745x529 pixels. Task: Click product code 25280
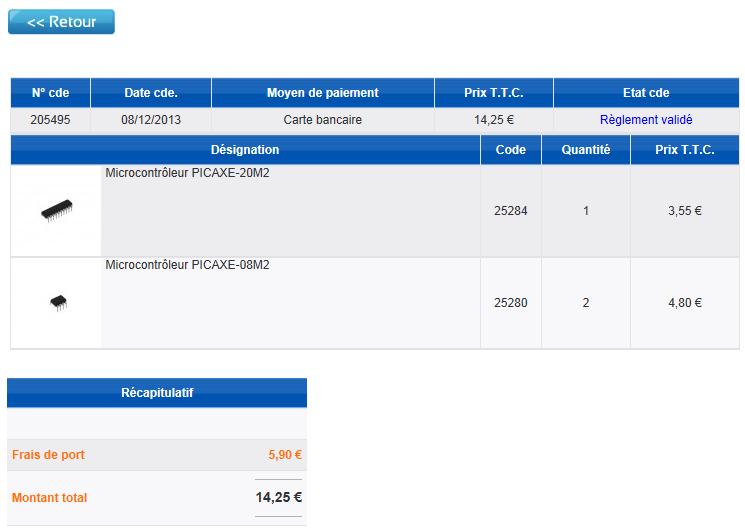pos(510,303)
